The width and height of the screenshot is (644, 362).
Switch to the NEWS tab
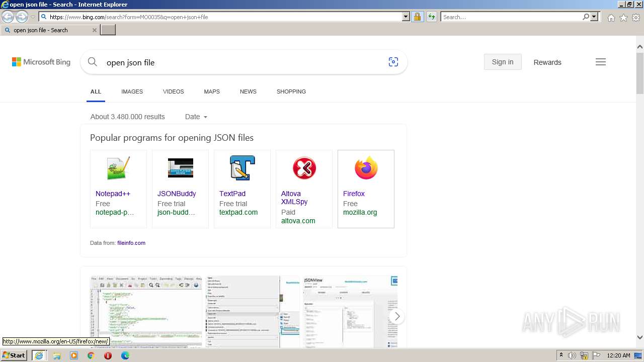point(248,92)
